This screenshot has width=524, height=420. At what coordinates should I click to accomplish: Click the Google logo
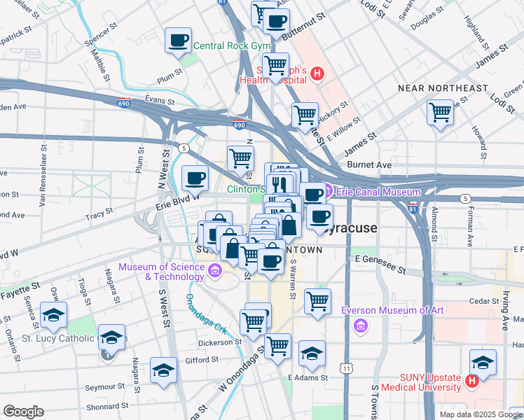click(24, 412)
